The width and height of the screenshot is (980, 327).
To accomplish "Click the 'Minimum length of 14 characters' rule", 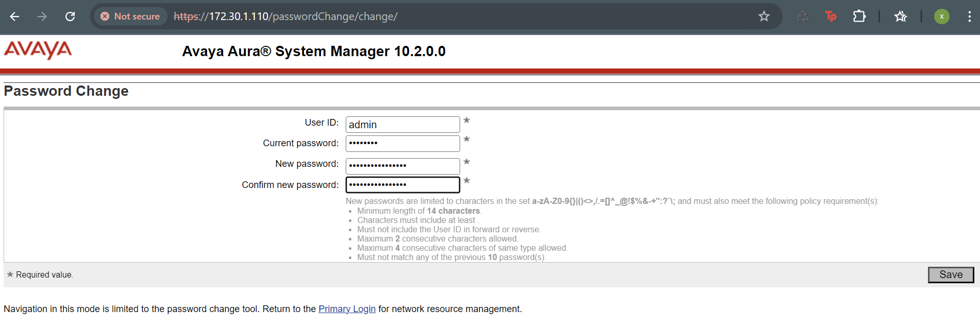I will [419, 211].
